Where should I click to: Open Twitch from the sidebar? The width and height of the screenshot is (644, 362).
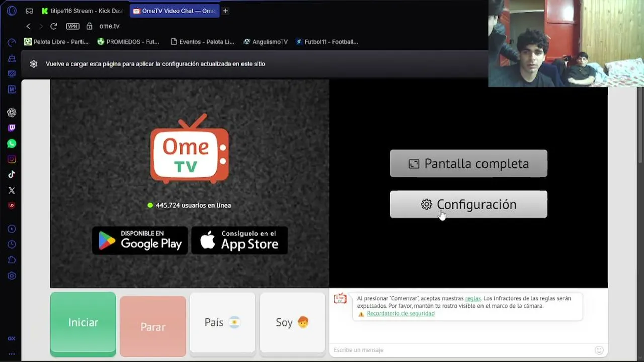point(12,128)
